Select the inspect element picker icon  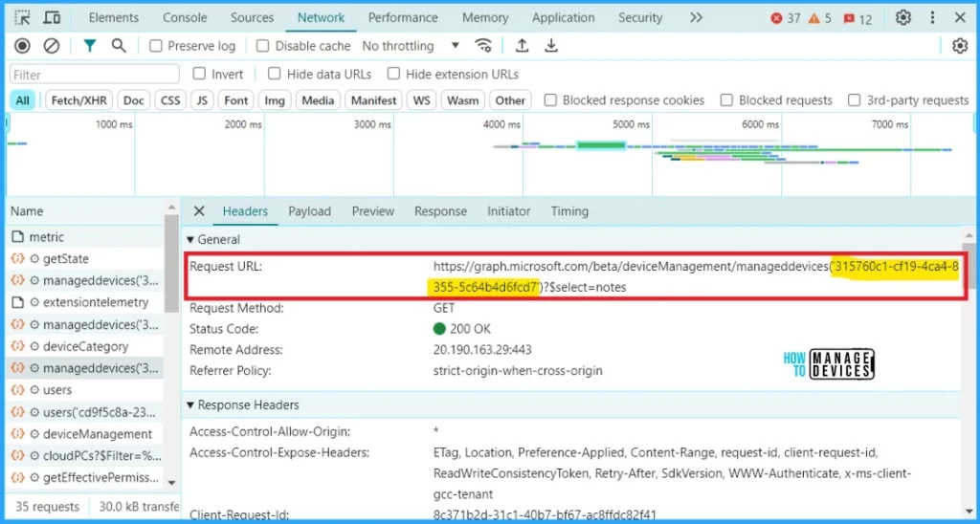pyautogui.click(x=23, y=17)
